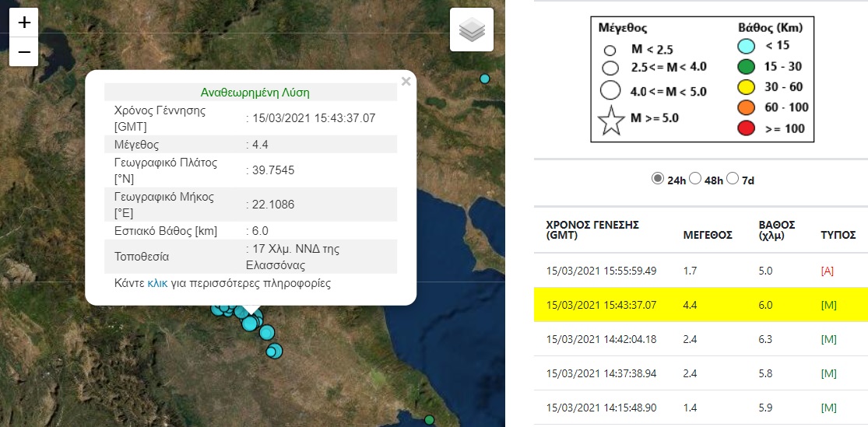
Task: Zoom out of the map
Action: pyautogui.click(x=24, y=52)
